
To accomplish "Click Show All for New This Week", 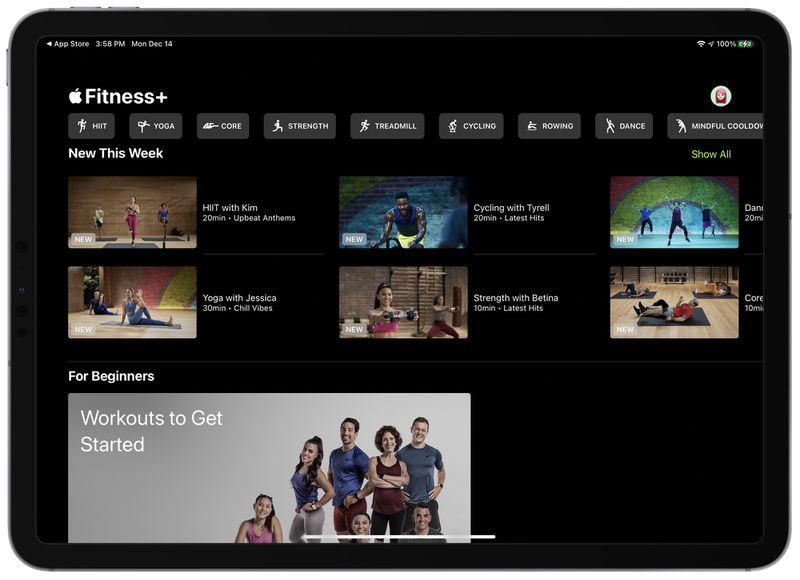I will (710, 153).
